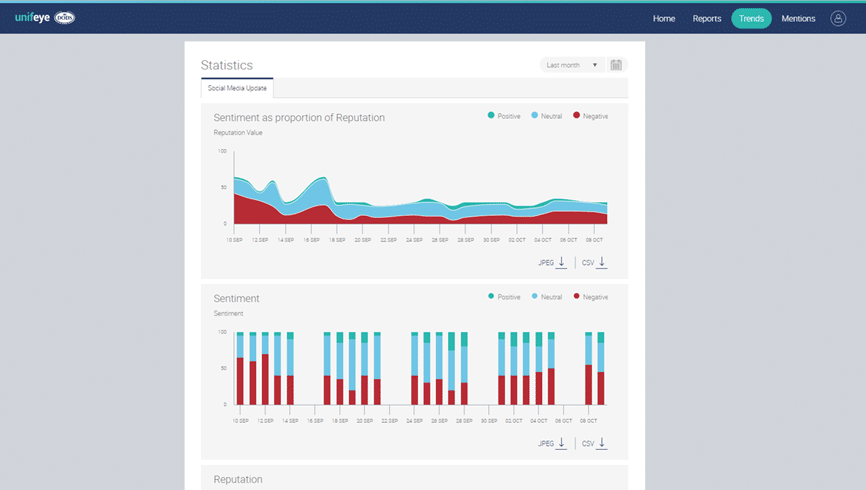Image resolution: width=866 pixels, height=490 pixels.
Task: Open the Mentions page
Action: pyautogui.click(x=798, y=18)
